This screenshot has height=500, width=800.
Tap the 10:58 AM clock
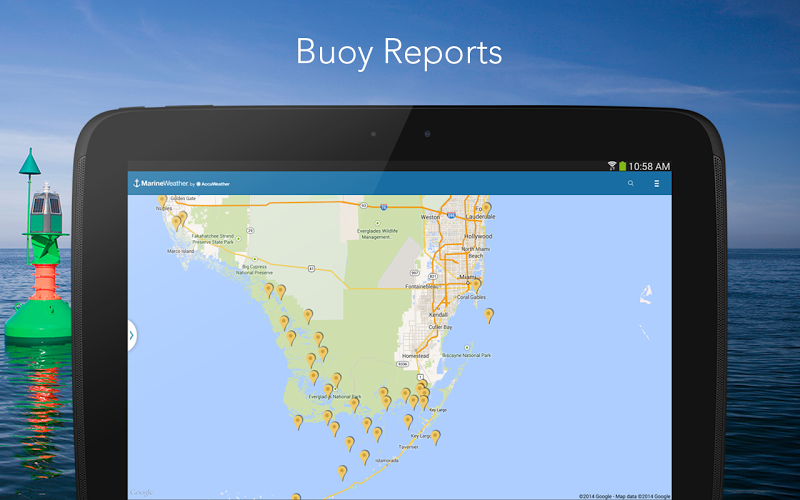[x=649, y=166]
